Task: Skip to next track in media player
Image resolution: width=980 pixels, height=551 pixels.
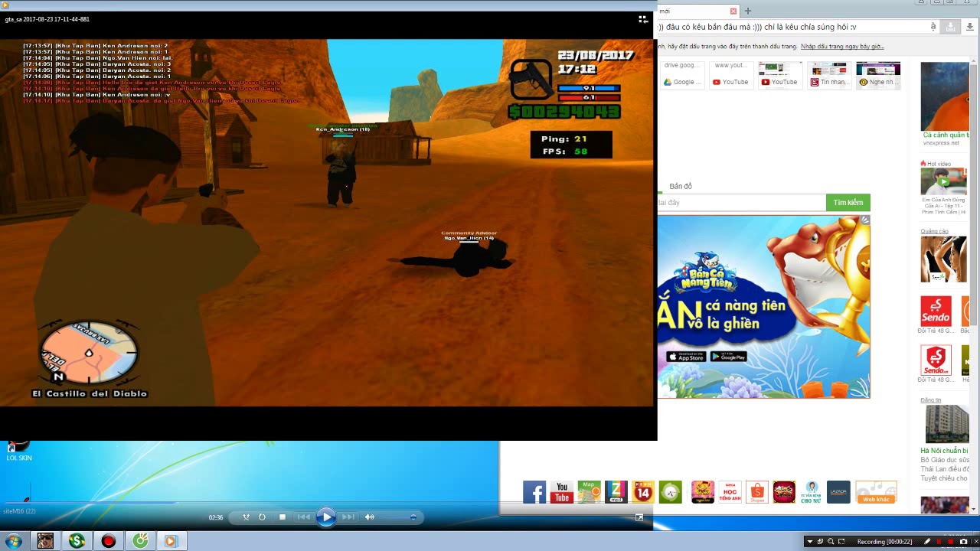Action: tap(348, 517)
